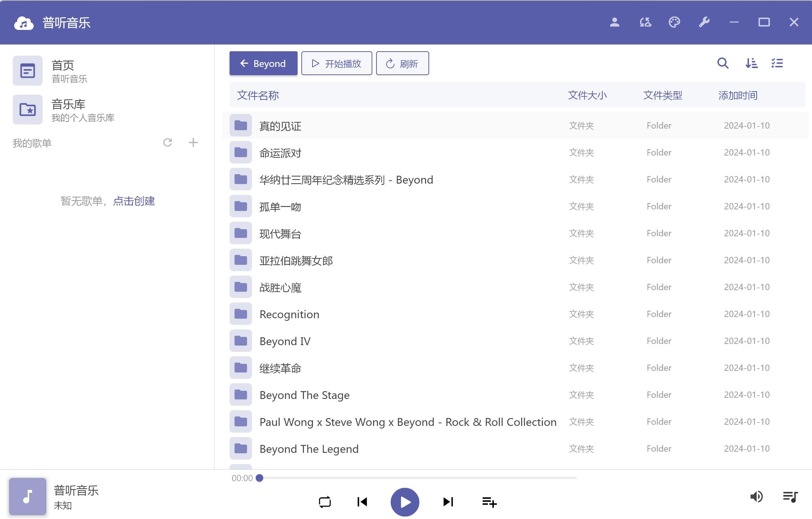Viewport: 812px width, 519px height.
Task: Open the 音乐库 music library icon
Action: point(28,110)
